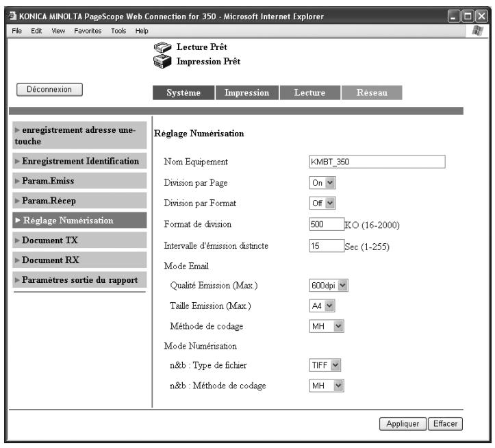Switch to the Impression tab
The image size is (495, 448).
pos(247,92)
